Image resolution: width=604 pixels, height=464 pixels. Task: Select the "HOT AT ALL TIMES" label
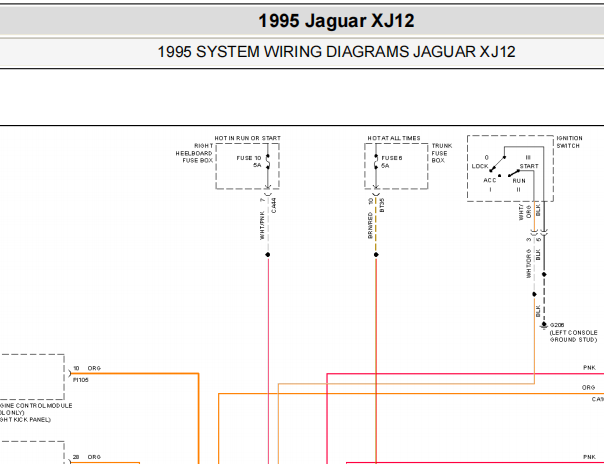tap(394, 138)
